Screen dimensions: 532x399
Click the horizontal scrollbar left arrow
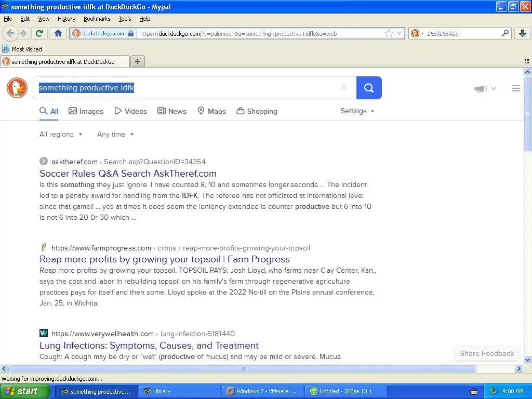tap(4, 368)
